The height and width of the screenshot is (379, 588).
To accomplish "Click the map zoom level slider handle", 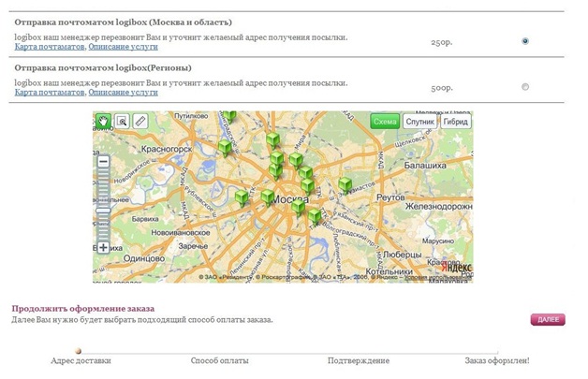I will [104, 210].
